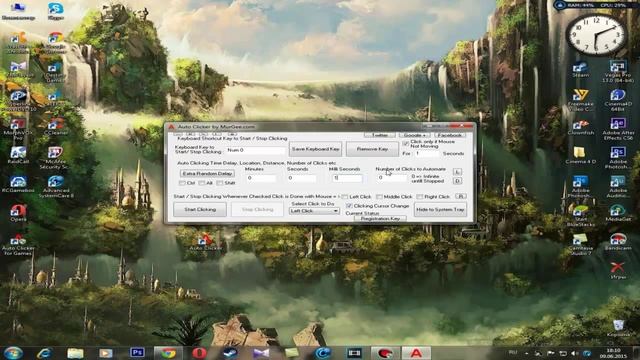The height and width of the screenshot is (360, 640).
Task: Open the CCleaner desktop shortcut
Action: pos(56,126)
